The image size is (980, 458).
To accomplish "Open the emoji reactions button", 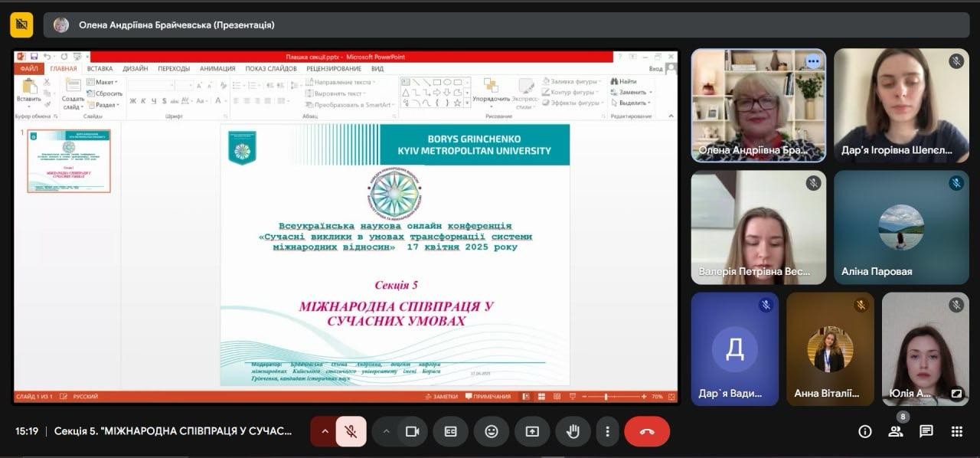I will point(492,431).
